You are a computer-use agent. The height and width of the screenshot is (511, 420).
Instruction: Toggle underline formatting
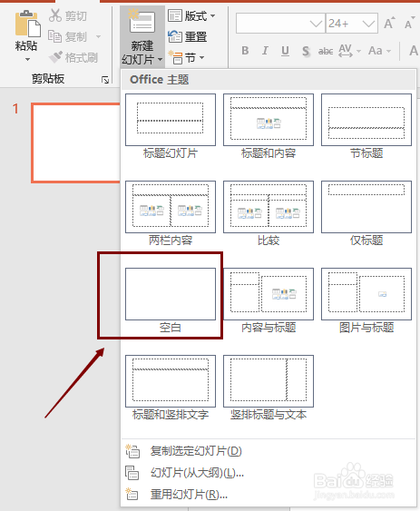(285, 51)
